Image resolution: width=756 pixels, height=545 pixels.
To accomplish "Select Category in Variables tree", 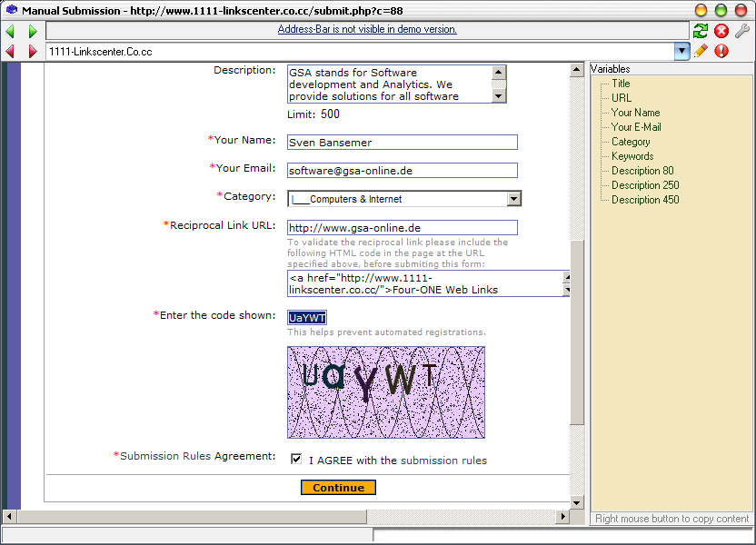I will [x=631, y=141].
